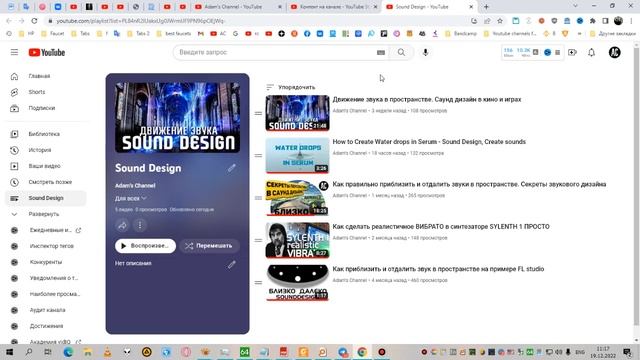The height and width of the screenshot is (360, 640).
Task: Open a new browser tab
Action: [x=486, y=7]
